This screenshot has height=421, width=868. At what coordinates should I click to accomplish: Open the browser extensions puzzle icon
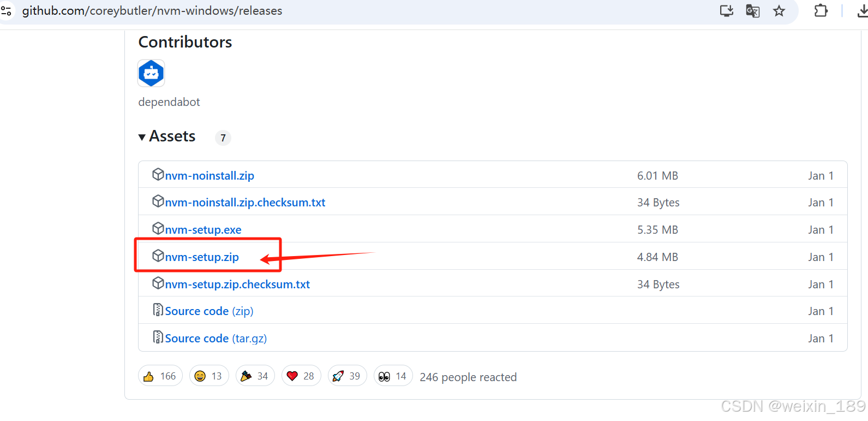(821, 11)
